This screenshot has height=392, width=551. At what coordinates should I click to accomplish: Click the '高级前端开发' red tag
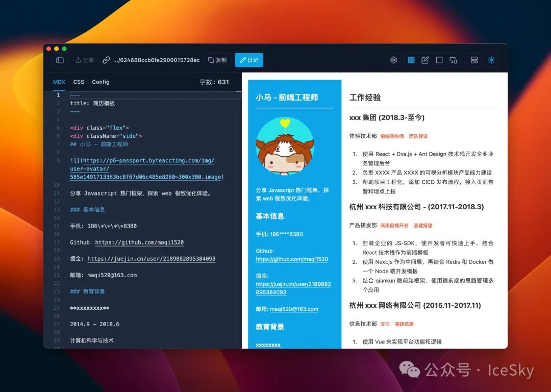394,226
